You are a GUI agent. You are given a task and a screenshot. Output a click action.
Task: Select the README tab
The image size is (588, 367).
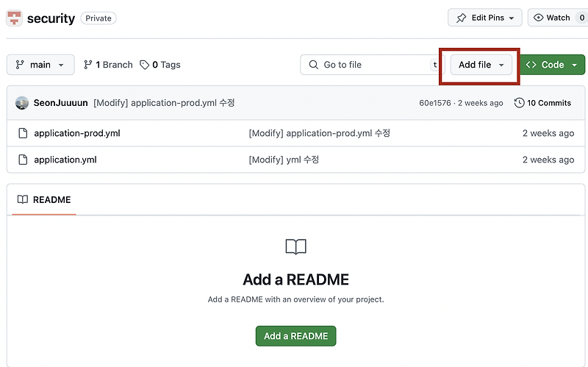(44, 199)
